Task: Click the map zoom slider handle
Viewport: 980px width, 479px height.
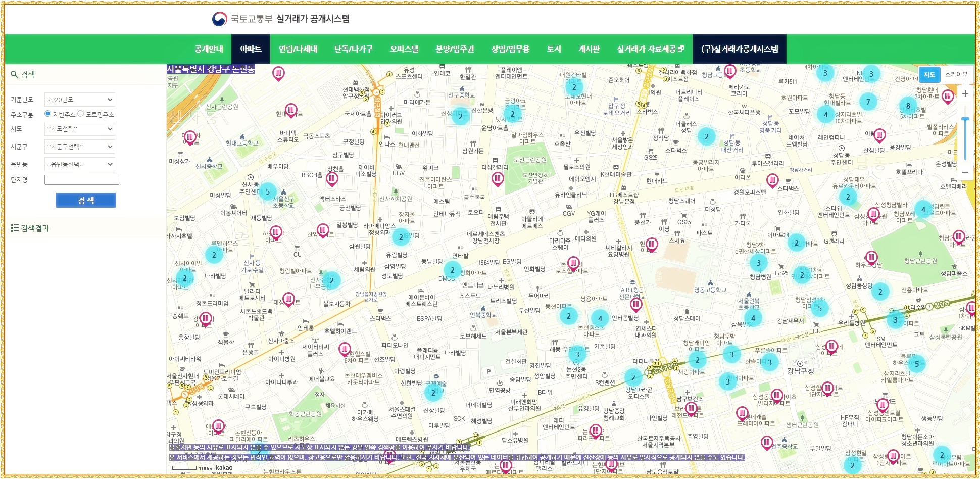Action: 965,119
